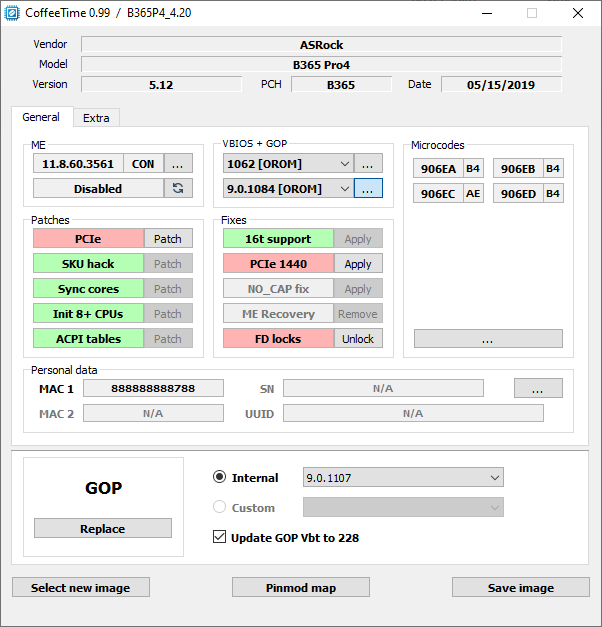This screenshot has height=627, width=602.
Task: Click microcode entry 906EC
Action: [x=438, y=194]
